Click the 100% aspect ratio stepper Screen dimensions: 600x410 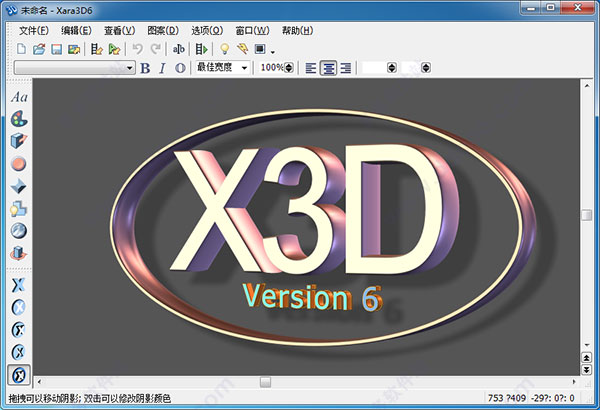(x=289, y=68)
